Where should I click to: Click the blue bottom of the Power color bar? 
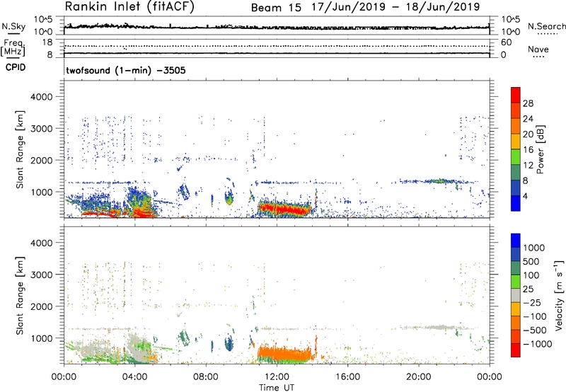[x=516, y=203]
